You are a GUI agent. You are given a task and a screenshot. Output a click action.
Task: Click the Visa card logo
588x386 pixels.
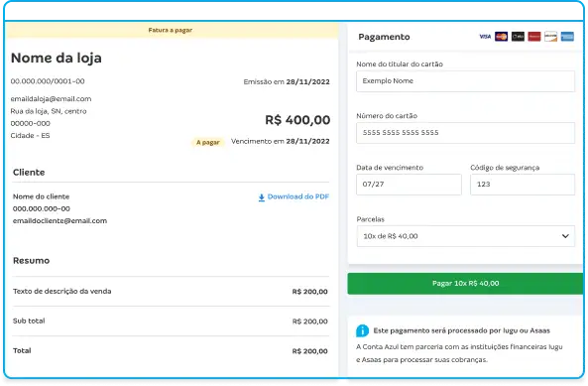click(x=485, y=37)
